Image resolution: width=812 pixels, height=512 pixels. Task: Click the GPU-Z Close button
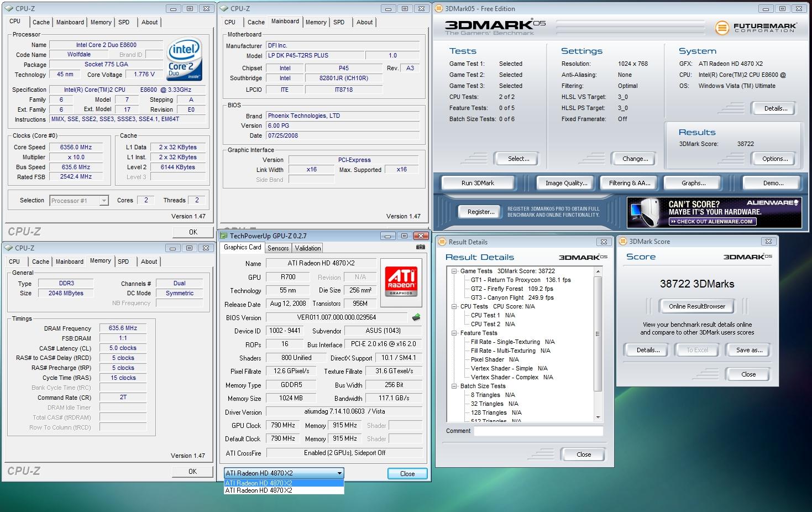point(407,474)
